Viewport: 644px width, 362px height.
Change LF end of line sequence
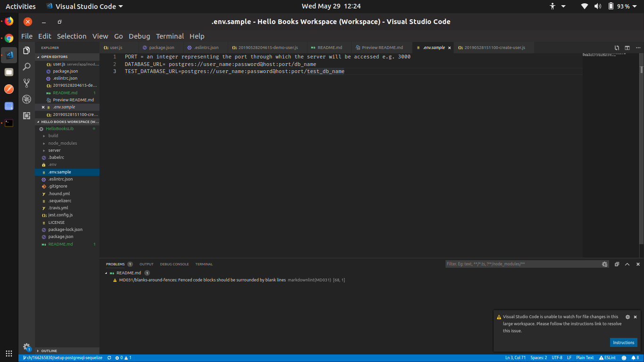click(569, 358)
